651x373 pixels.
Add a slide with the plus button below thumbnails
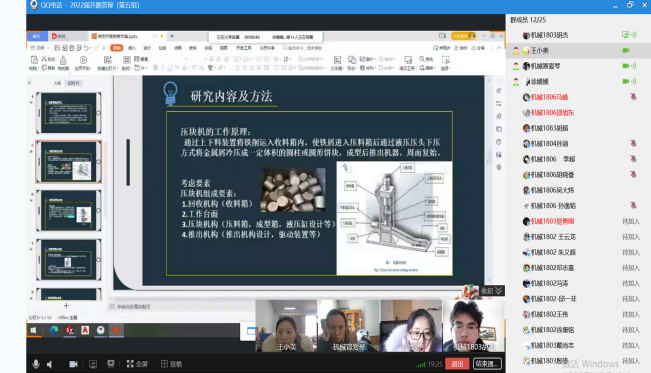pyautogui.click(x=66, y=306)
